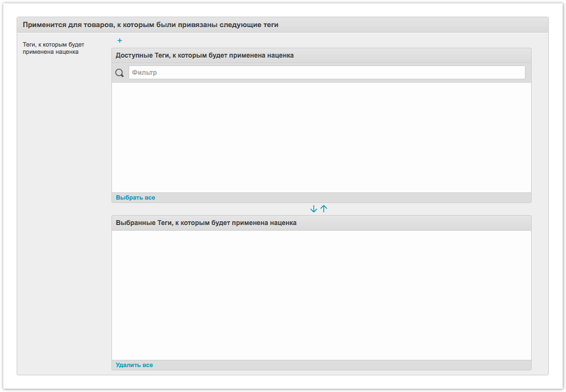Click the plus icon to add tag

120,40
